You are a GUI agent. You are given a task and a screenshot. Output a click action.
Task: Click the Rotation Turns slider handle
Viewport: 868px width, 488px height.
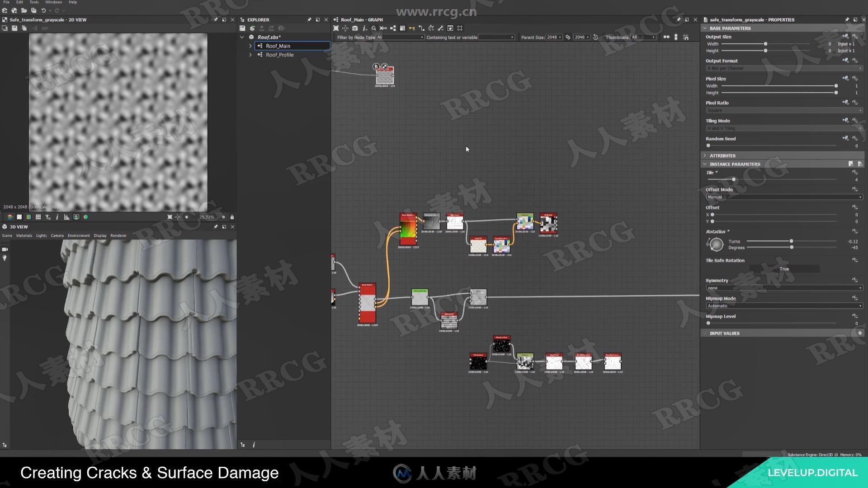[791, 241]
